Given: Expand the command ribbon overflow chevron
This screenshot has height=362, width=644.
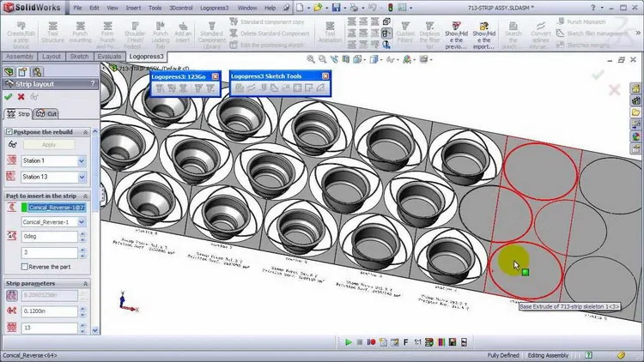Looking at the screenshot, I should coord(638,33).
